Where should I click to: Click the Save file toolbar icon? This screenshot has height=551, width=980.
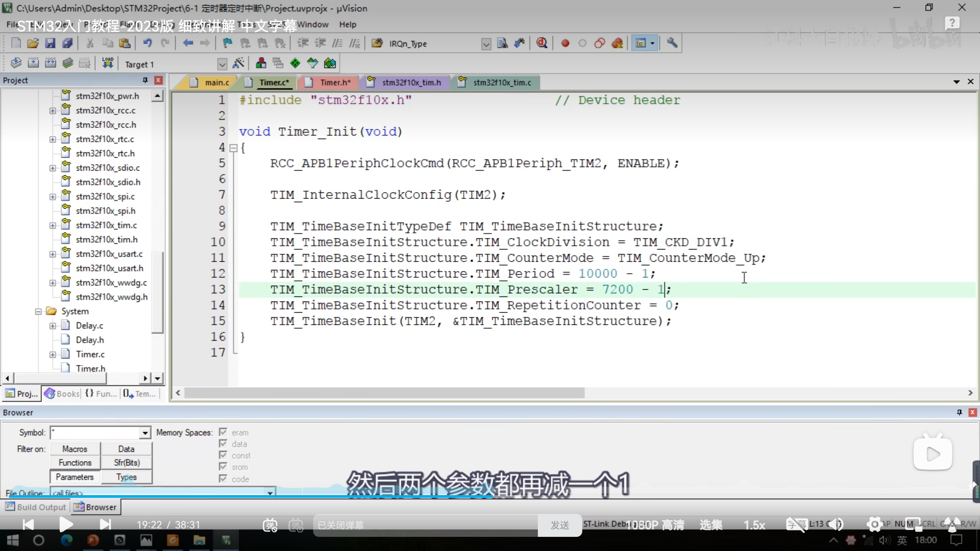click(x=50, y=43)
